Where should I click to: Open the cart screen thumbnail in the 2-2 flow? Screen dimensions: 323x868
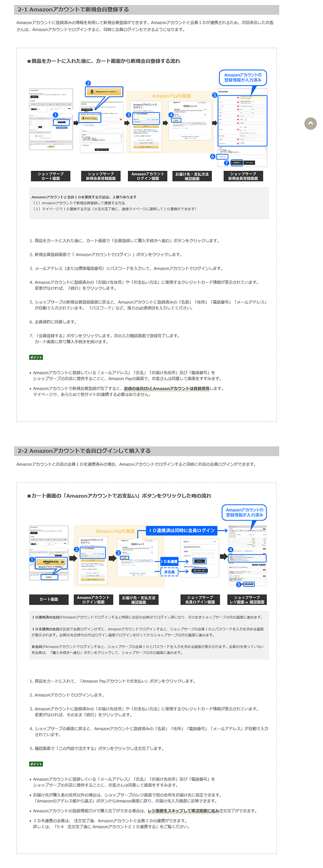tap(48, 553)
